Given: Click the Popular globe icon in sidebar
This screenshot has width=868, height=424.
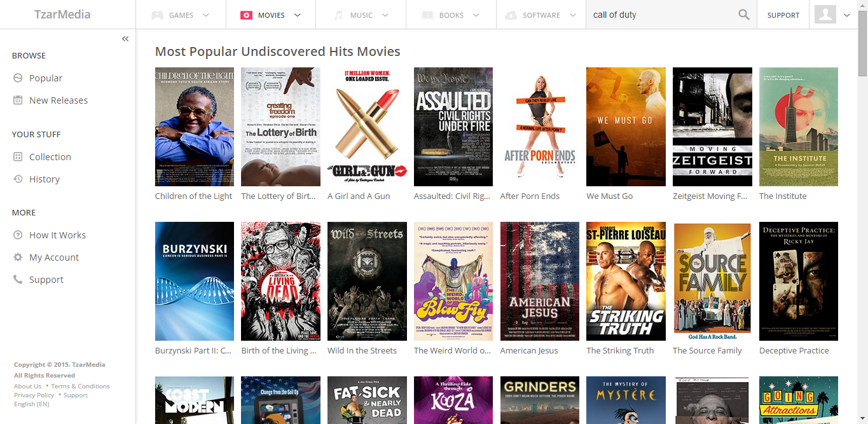Looking at the screenshot, I should click(x=18, y=78).
